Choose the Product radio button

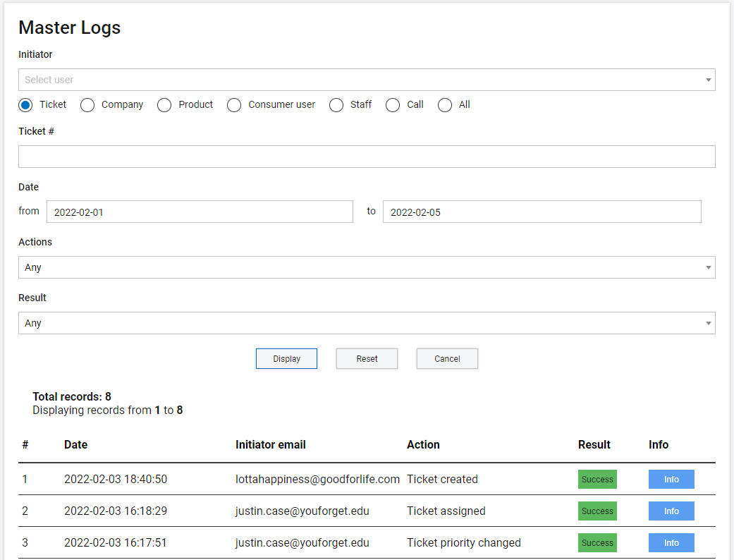pyautogui.click(x=164, y=105)
